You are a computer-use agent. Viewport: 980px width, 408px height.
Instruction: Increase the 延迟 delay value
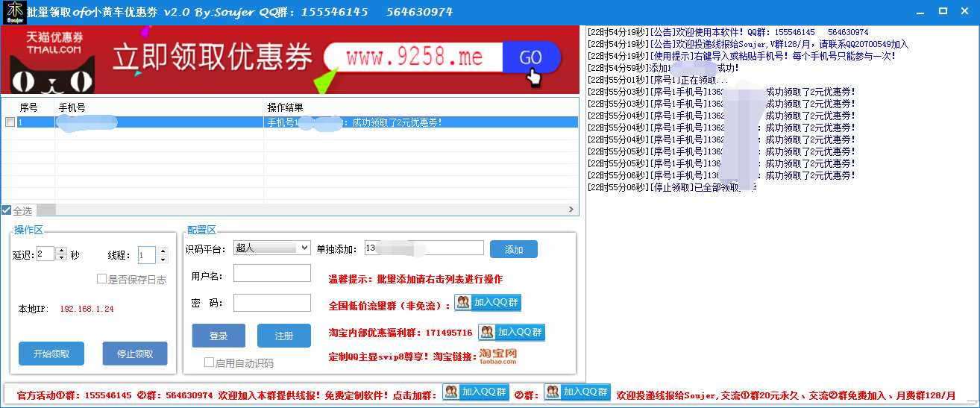(x=61, y=251)
